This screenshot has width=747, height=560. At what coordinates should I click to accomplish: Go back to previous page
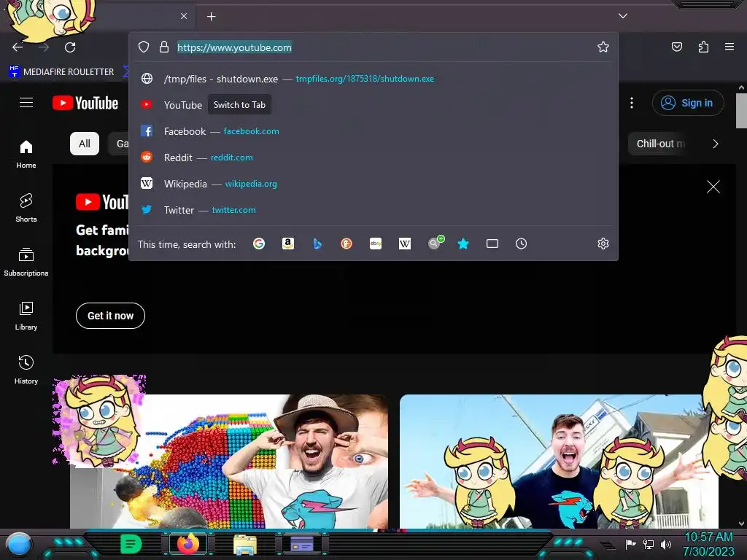click(x=18, y=47)
